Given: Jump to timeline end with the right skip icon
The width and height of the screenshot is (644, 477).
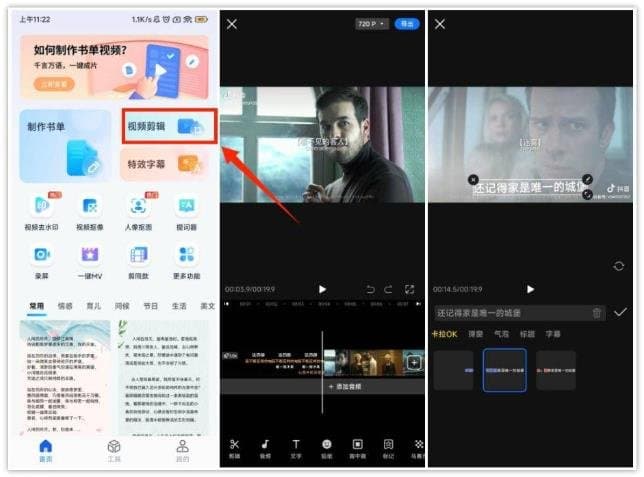Looking at the screenshot, I should coord(419,304).
